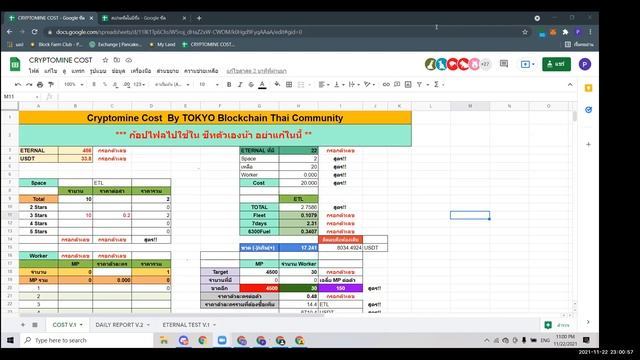Bookmark this page with star icon
640x360 pixels.
(525, 32)
